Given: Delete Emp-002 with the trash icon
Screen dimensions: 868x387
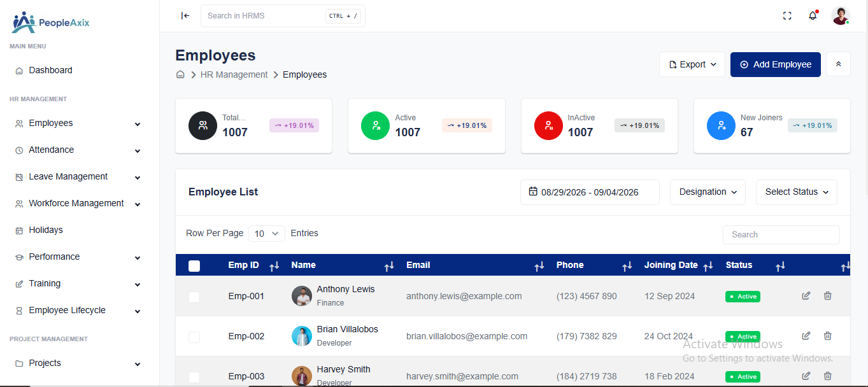Looking at the screenshot, I should click(x=828, y=336).
